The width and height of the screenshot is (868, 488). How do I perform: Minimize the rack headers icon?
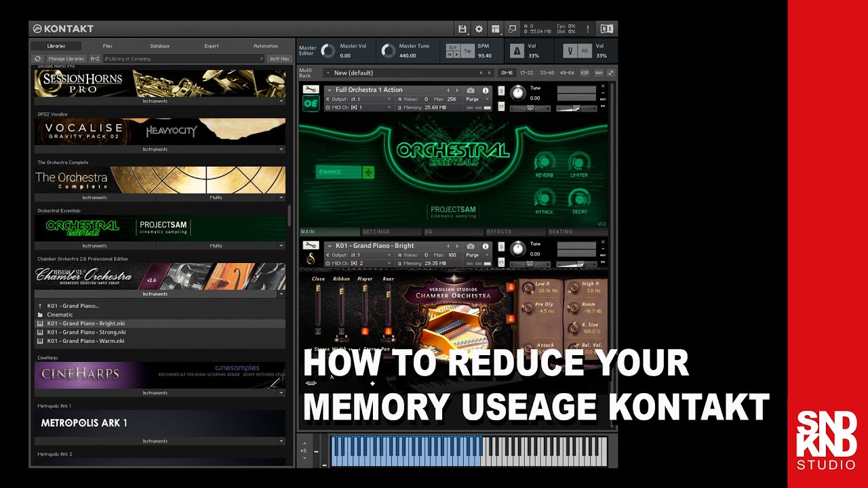tap(610, 73)
